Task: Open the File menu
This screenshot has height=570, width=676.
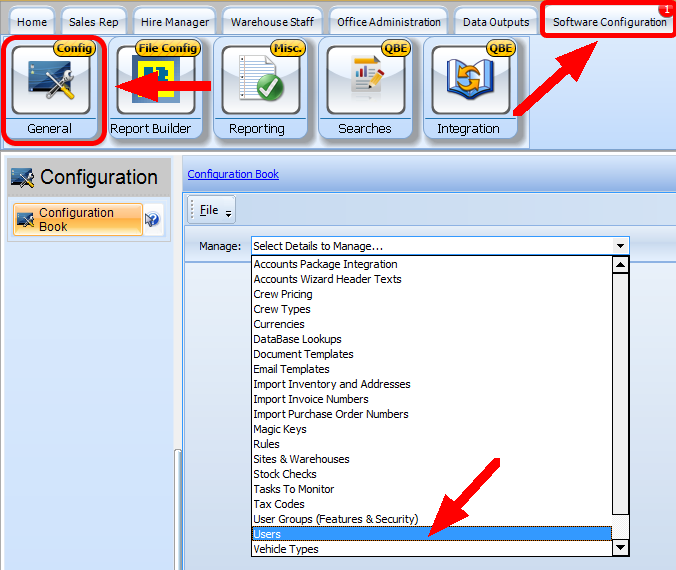Action: (209, 210)
